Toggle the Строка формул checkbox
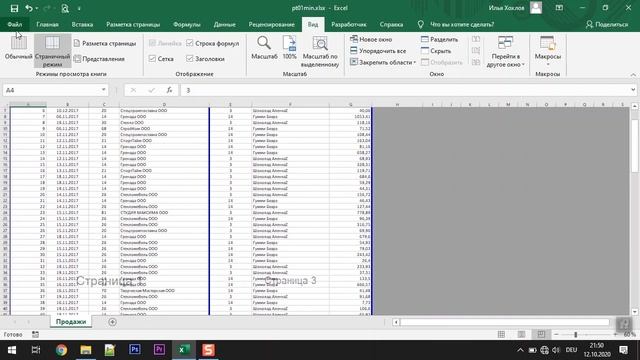This screenshot has height=360, width=640. tap(189, 43)
